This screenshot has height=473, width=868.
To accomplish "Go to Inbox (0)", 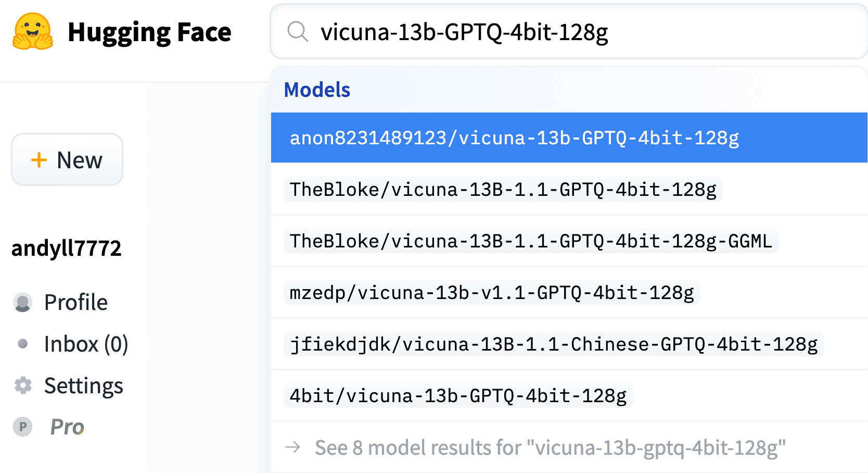I will point(86,344).
